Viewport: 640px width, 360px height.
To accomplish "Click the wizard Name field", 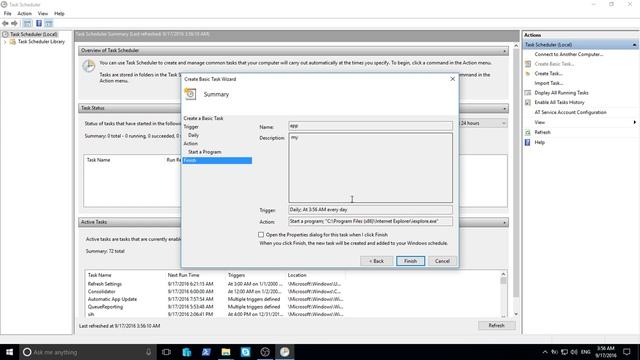I will [x=370, y=126].
